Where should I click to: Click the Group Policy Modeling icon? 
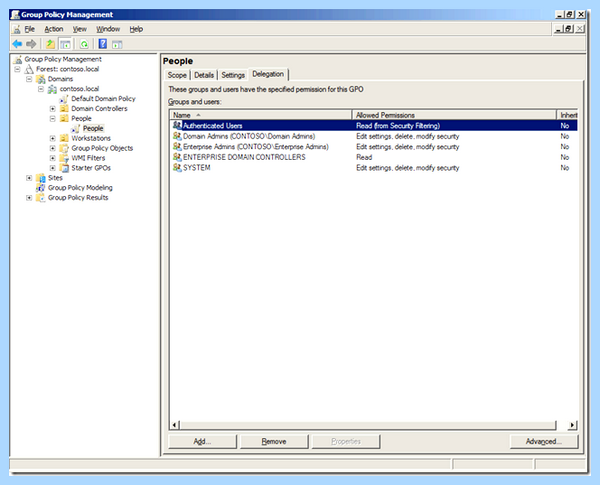41,188
